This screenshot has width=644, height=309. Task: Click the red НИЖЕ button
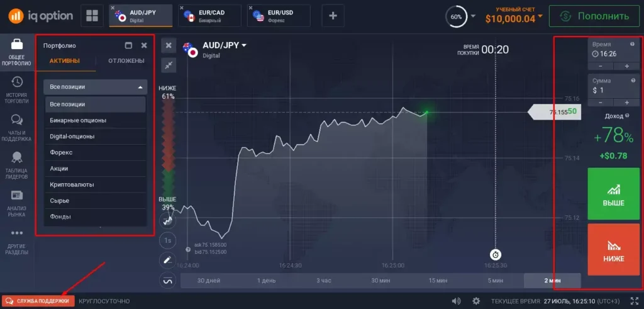click(614, 249)
